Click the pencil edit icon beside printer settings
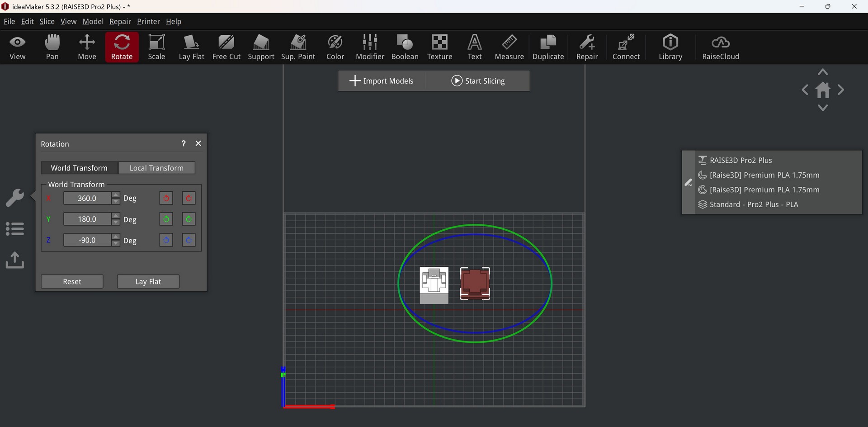 point(689,182)
